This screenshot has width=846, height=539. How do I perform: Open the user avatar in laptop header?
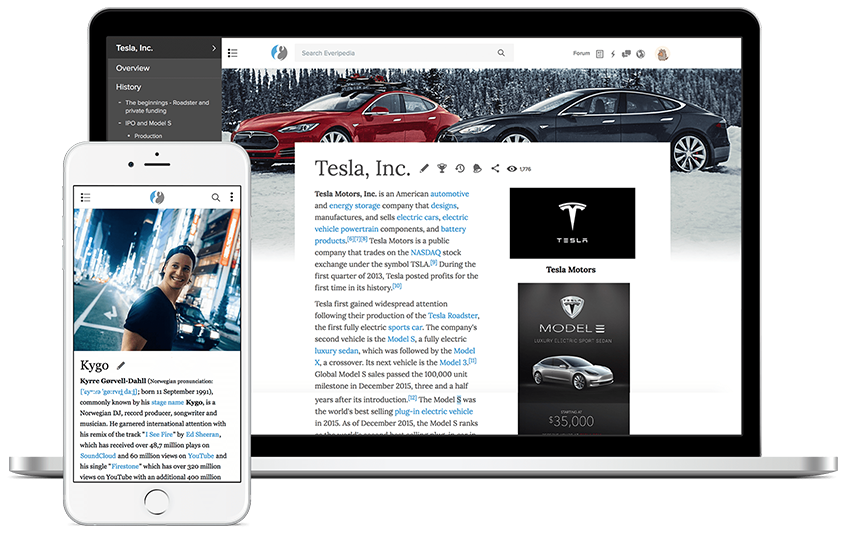[x=663, y=53]
